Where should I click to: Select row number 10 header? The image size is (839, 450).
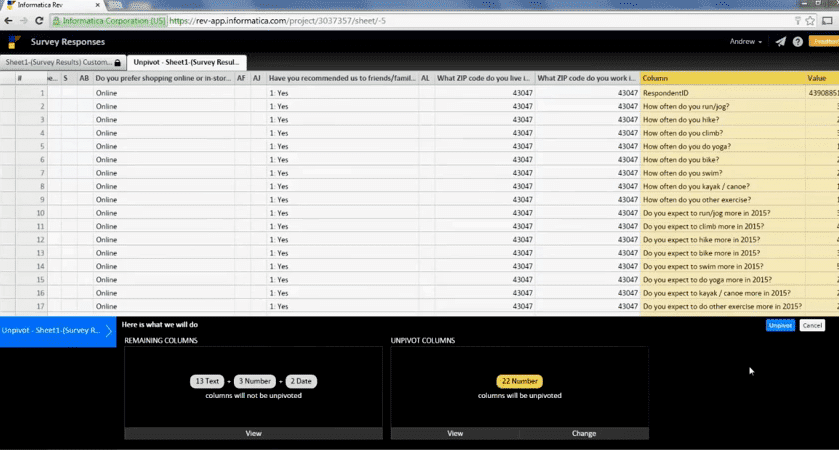coord(31,213)
